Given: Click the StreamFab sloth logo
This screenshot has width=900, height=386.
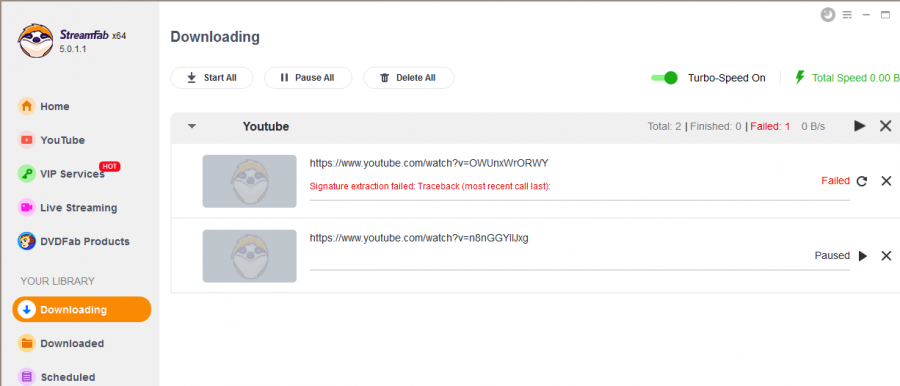Looking at the screenshot, I should click(36, 41).
